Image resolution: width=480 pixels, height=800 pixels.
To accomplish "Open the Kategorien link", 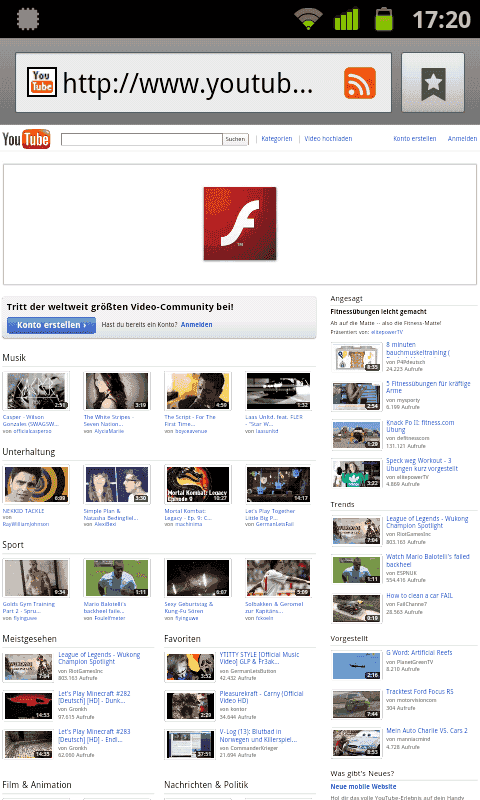I will (x=276, y=139).
